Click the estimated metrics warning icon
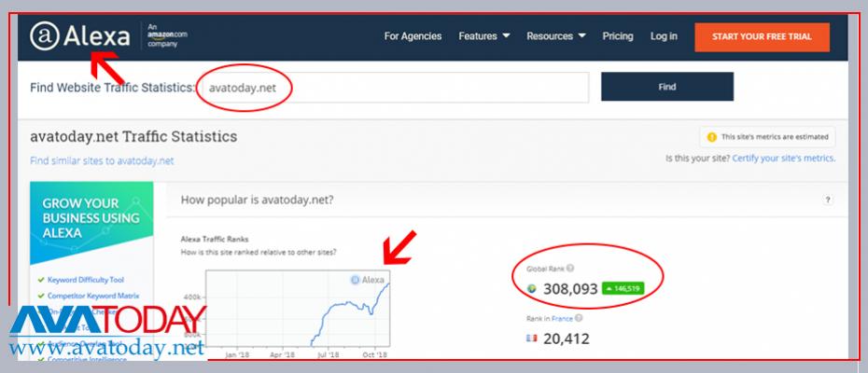The image size is (868, 373). [x=712, y=137]
